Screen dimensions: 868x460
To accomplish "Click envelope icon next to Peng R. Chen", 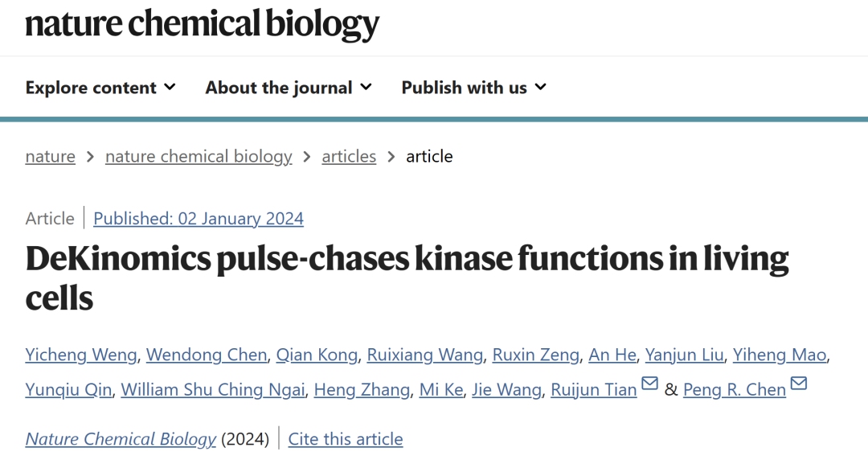I will [798, 384].
